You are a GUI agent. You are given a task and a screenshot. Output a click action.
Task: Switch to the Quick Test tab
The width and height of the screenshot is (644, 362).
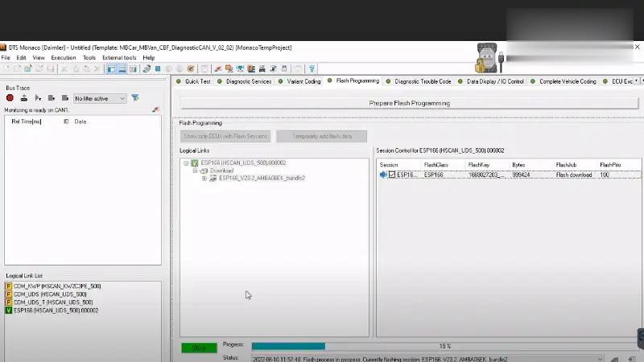point(193,81)
